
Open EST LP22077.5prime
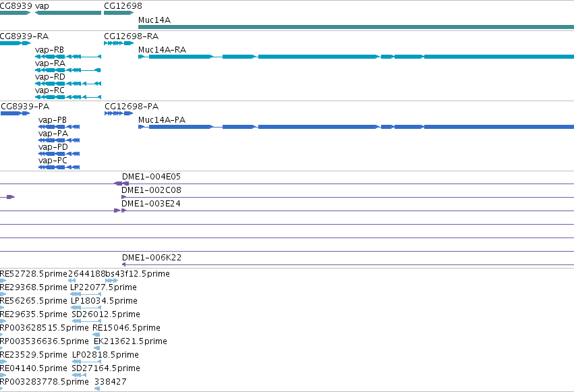click(103, 287)
